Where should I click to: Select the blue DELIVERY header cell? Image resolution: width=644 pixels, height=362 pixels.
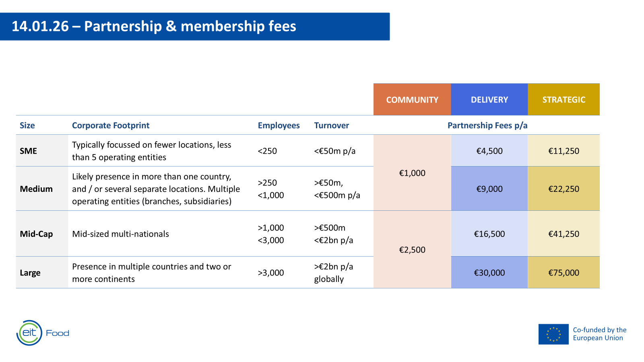(x=489, y=99)
